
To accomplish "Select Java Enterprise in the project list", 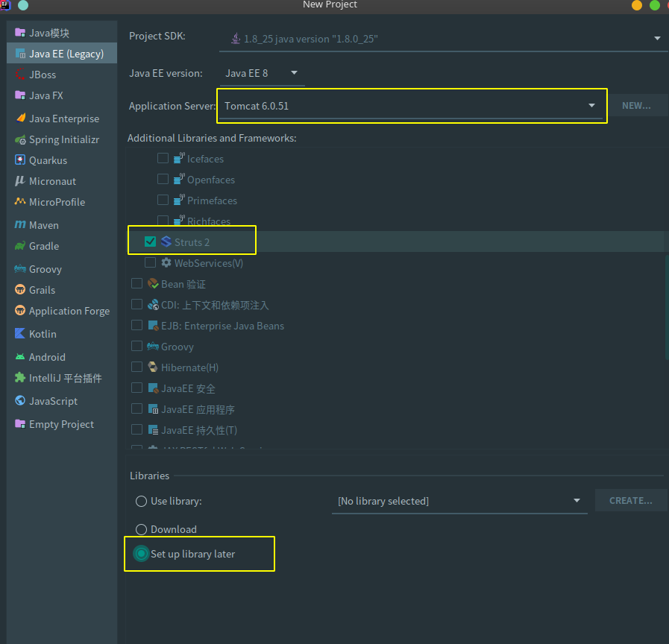I will point(63,119).
